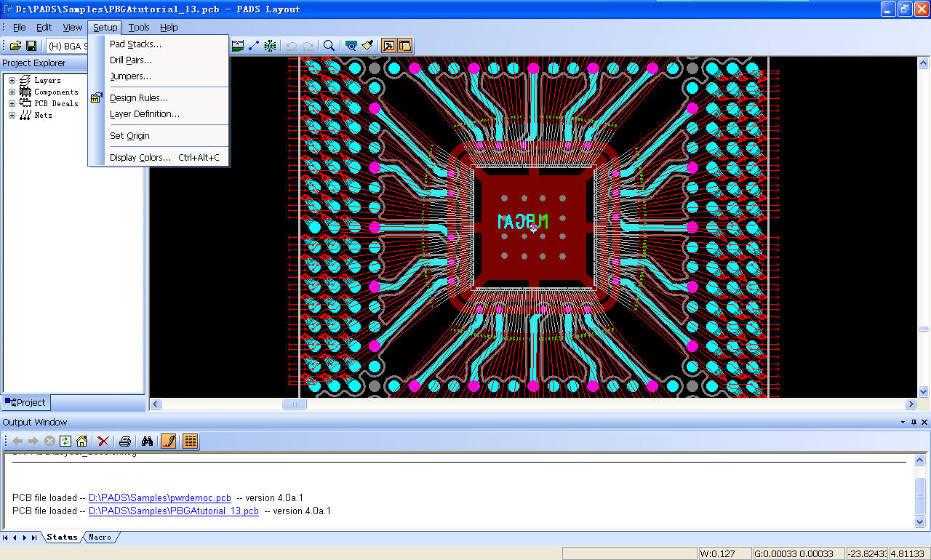931x560 pixels.
Task: Click the Refresh icon in Output Window
Action: point(65,441)
